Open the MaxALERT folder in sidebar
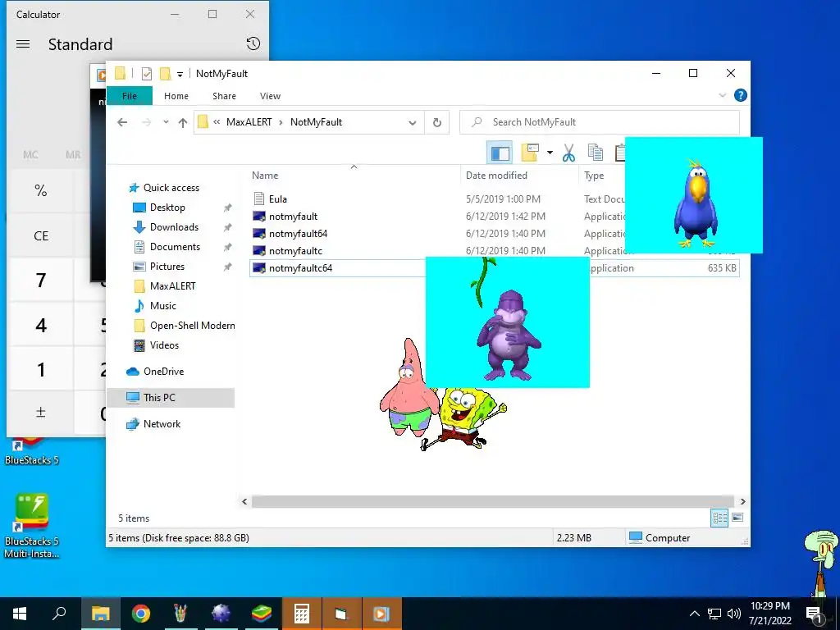 coord(172,286)
